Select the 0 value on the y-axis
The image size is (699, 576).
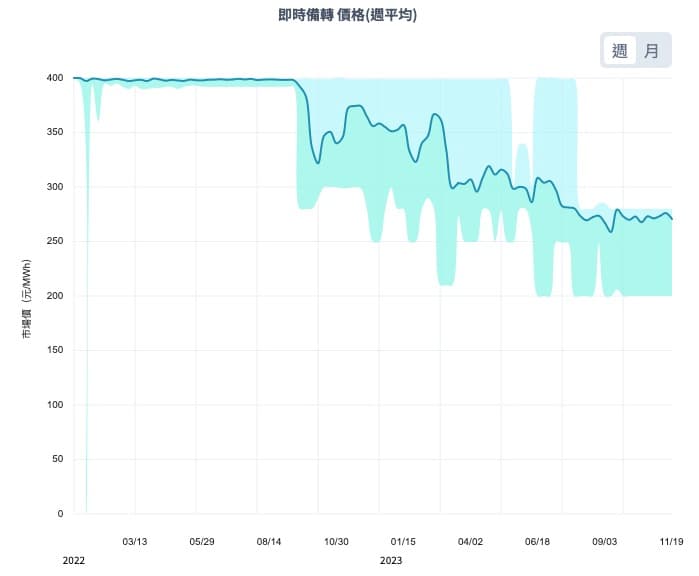click(60, 514)
